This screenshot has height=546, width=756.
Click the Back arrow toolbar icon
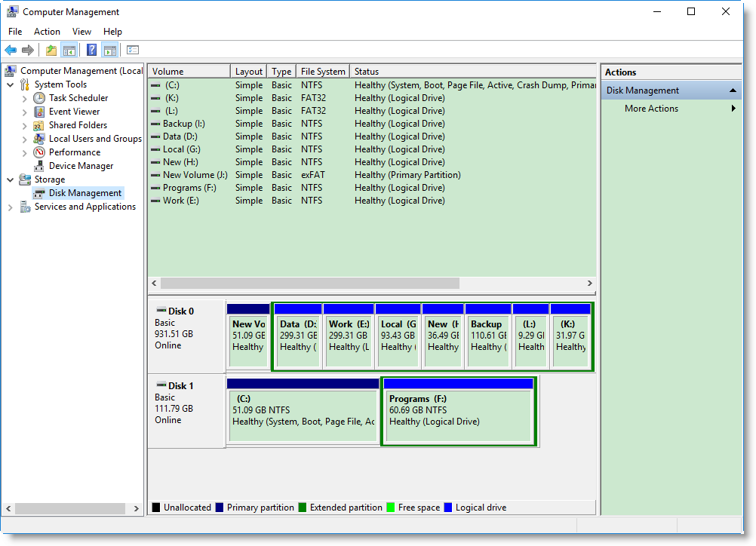(x=11, y=51)
